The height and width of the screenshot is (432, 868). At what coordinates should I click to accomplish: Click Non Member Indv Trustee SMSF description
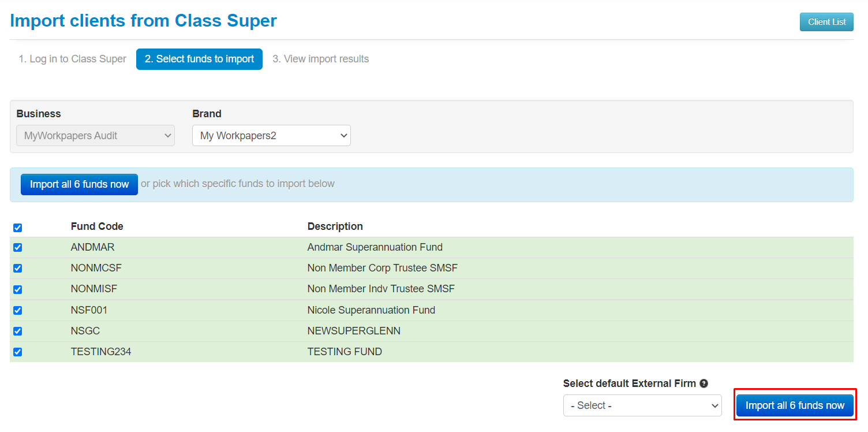point(381,289)
